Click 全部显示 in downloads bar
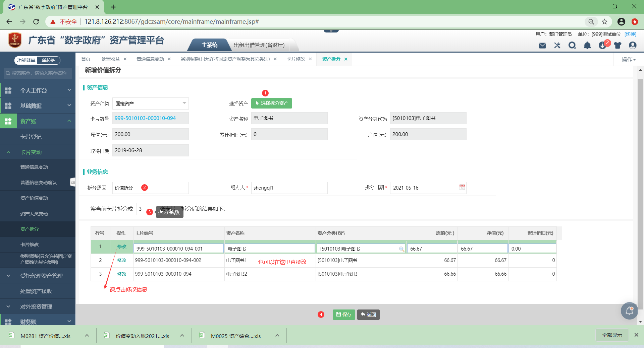This screenshot has width=644, height=348. (612, 335)
